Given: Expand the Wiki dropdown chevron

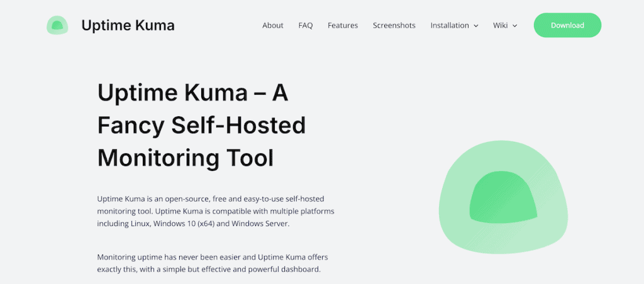Looking at the screenshot, I should pos(514,26).
